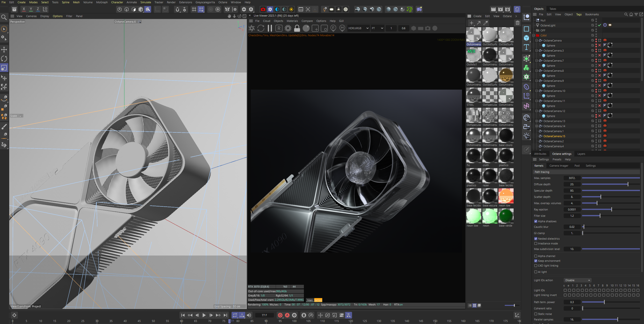Image resolution: width=644 pixels, height=324 pixels.
Task: Select the Move tool in the left toolbar
Action: click(x=4, y=50)
